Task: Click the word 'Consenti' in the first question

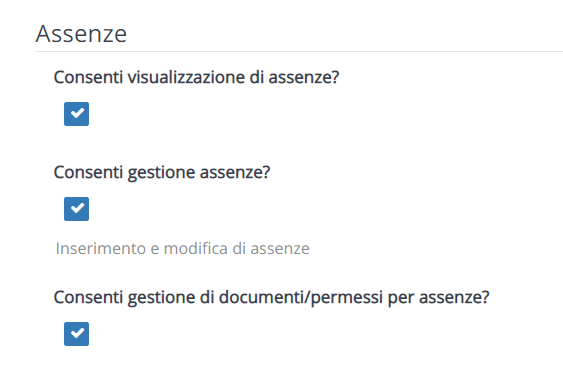Action: click(x=88, y=77)
